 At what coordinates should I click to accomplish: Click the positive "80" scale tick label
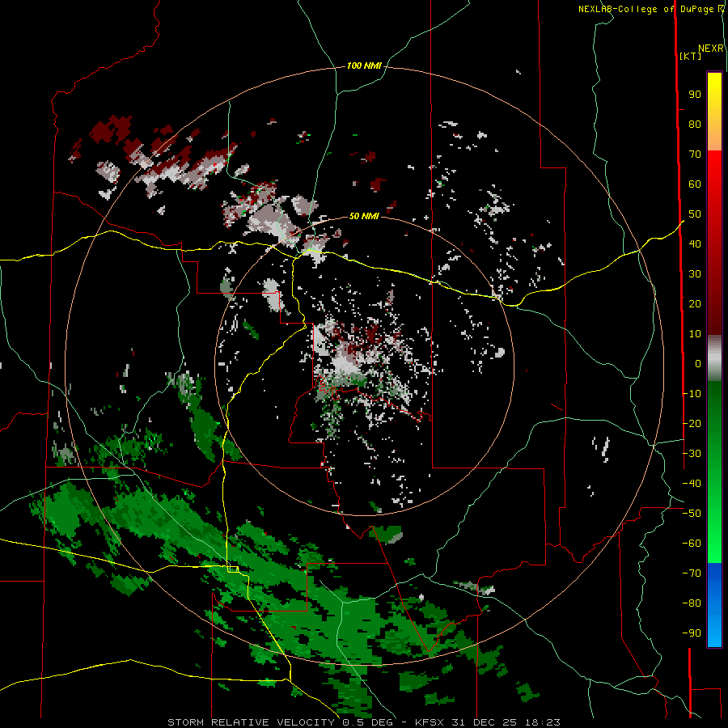(x=695, y=125)
